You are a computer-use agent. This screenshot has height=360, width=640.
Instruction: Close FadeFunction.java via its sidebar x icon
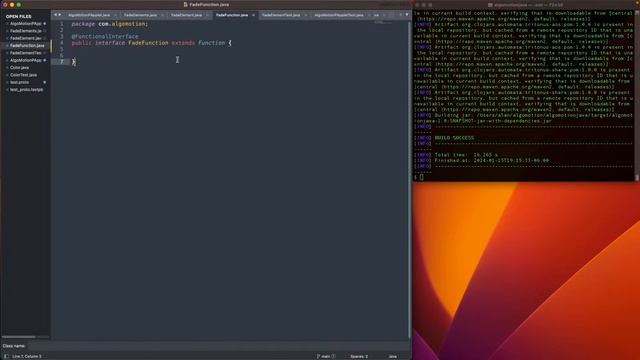click(x=7, y=46)
